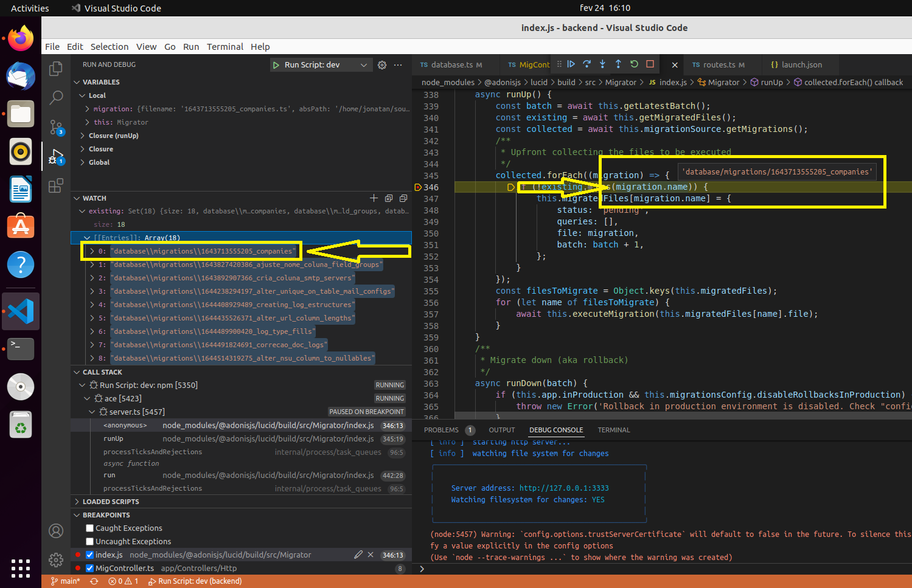This screenshot has height=588, width=912.
Task: Start debugging with green play icon
Action: pos(276,65)
